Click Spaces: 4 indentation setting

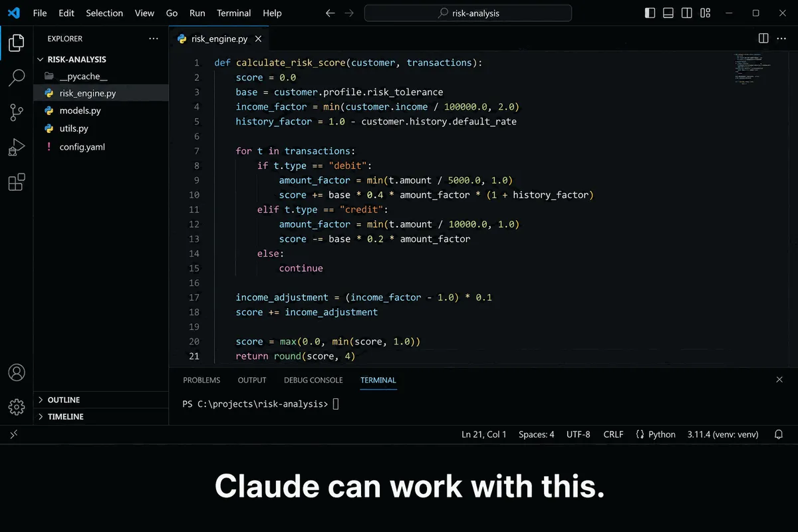[x=537, y=434]
